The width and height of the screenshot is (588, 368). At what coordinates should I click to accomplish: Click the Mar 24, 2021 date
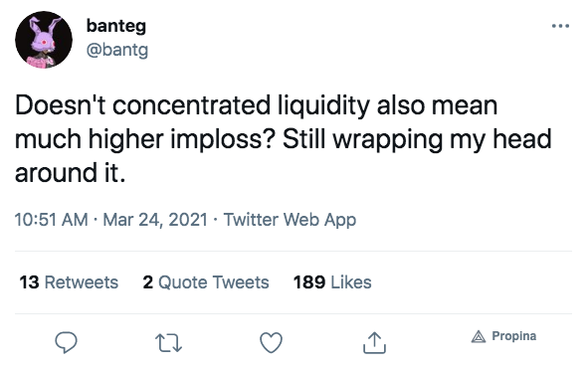click(155, 220)
